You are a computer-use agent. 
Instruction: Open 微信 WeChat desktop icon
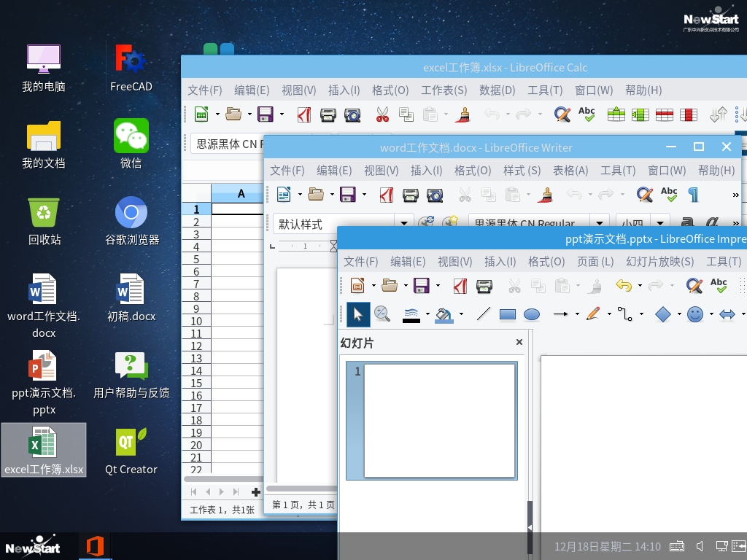131,144
